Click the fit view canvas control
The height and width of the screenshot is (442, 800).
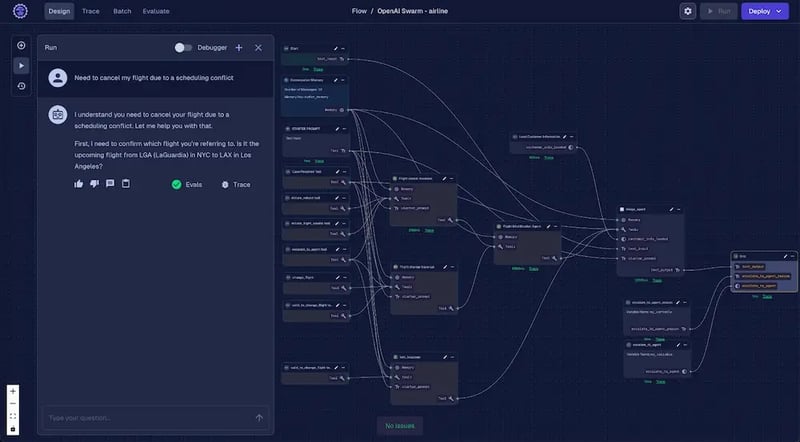12,416
